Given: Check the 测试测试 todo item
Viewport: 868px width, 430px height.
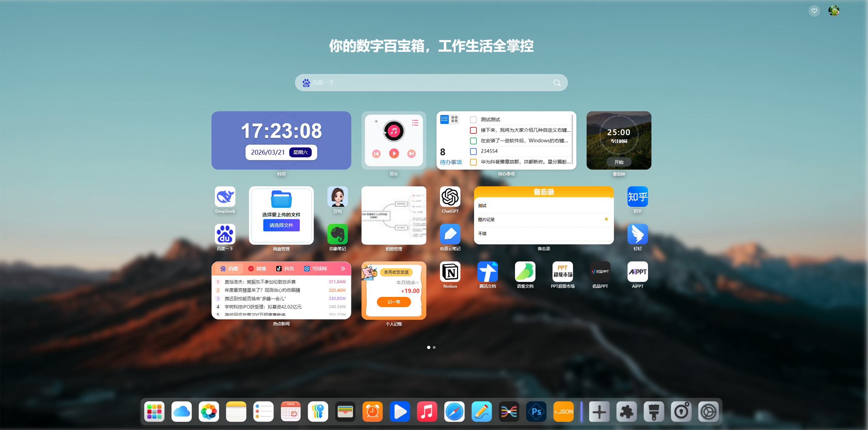Looking at the screenshot, I should (473, 120).
